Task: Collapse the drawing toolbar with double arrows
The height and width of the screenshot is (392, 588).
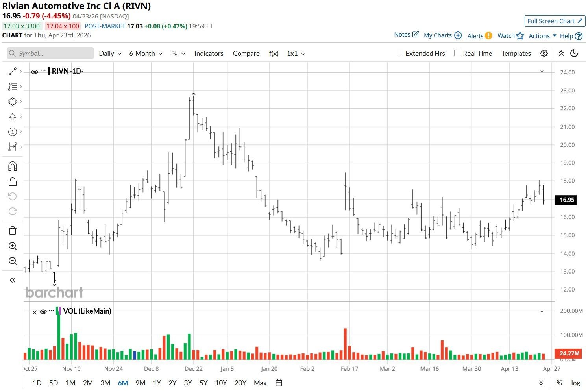Action: pyautogui.click(x=13, y=280)
